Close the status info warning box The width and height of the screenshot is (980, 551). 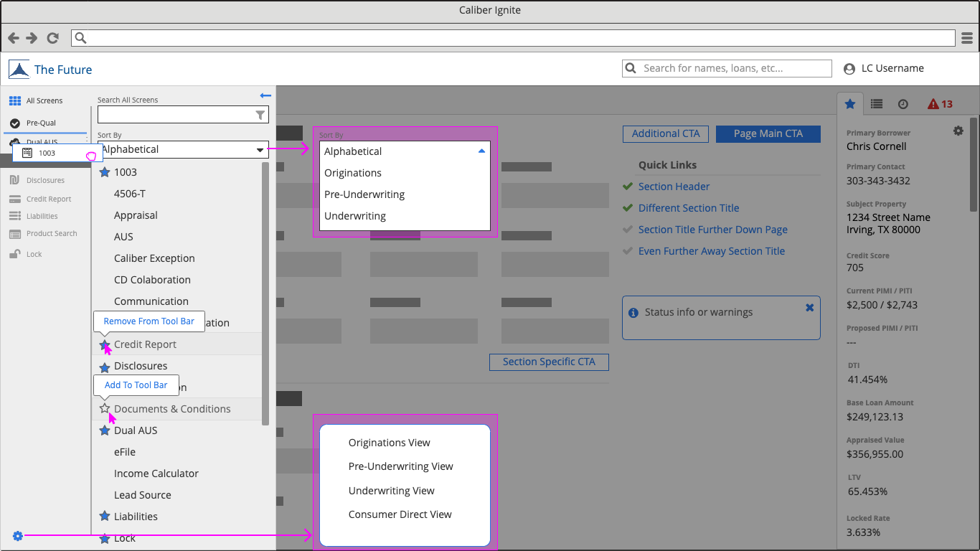[x=809, y=308]
